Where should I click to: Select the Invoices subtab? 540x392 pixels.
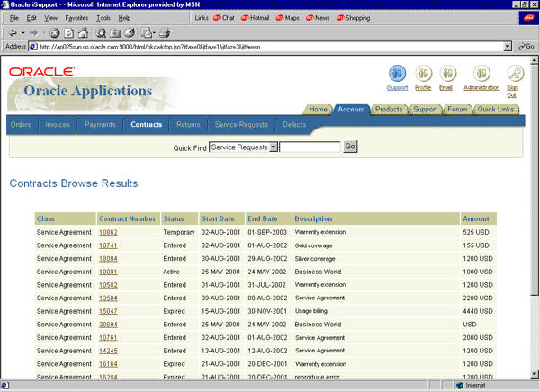58,125
